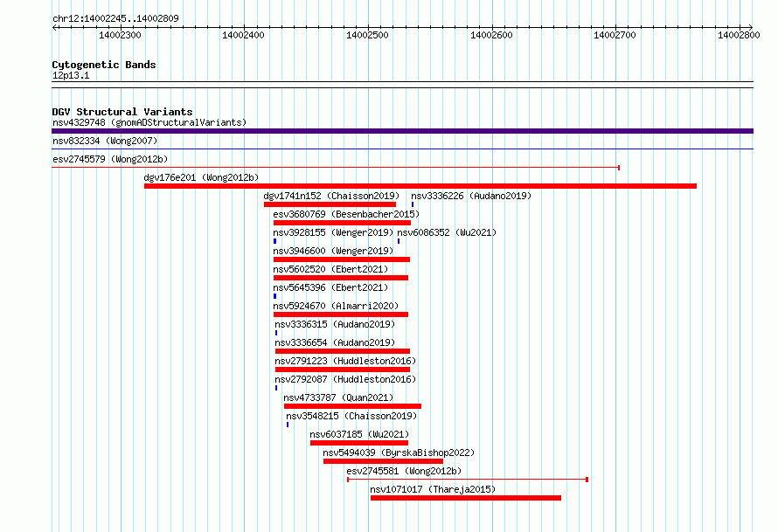The width and height of the screenshot is (778, 532).
Task: Click nsv6037185 (Wu2021) label
Action: pyautogui.click(x=359, y=434)
